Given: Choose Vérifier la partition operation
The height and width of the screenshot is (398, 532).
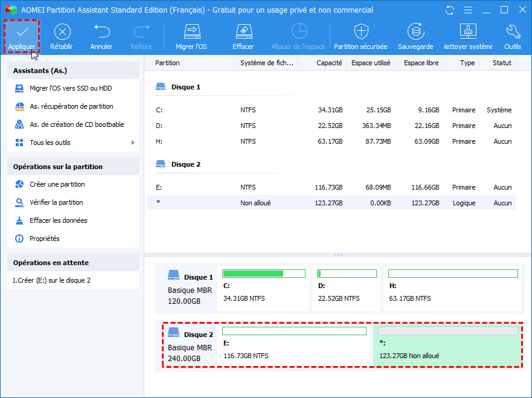Looking at the screenshot, I should tap(56, 202).
